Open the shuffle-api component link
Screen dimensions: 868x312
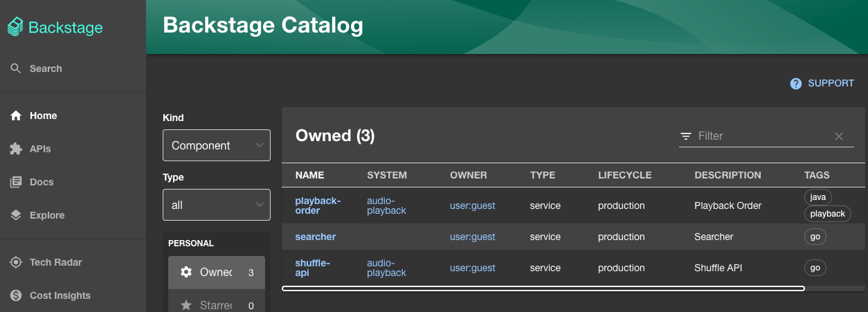pyautogui.click(x=312, y=268)
